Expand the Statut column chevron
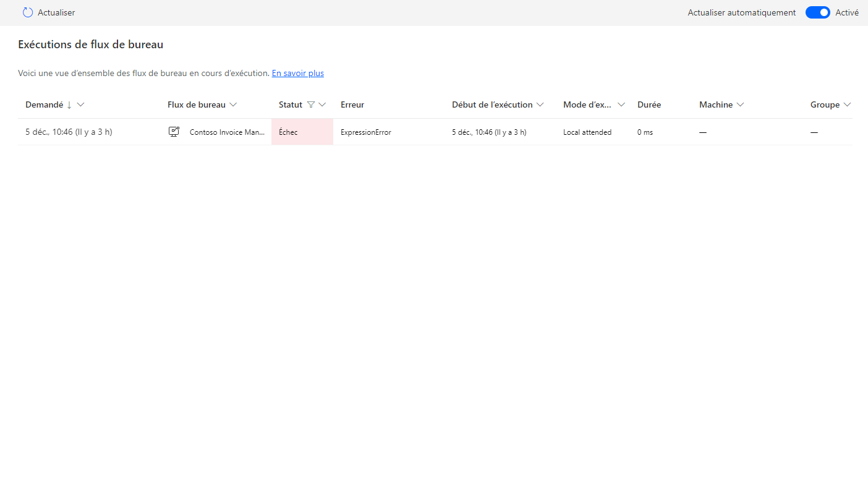This screenshot has height=478, width=868. tap(322, 105)
